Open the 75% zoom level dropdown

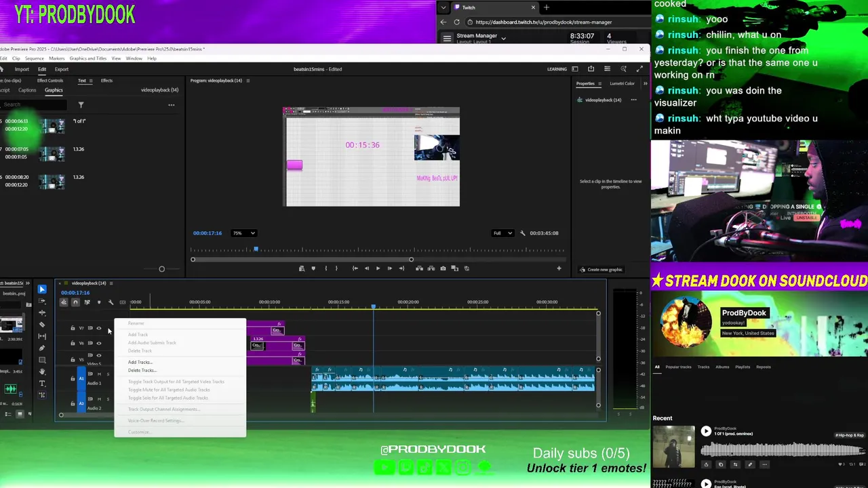[243, 233]
